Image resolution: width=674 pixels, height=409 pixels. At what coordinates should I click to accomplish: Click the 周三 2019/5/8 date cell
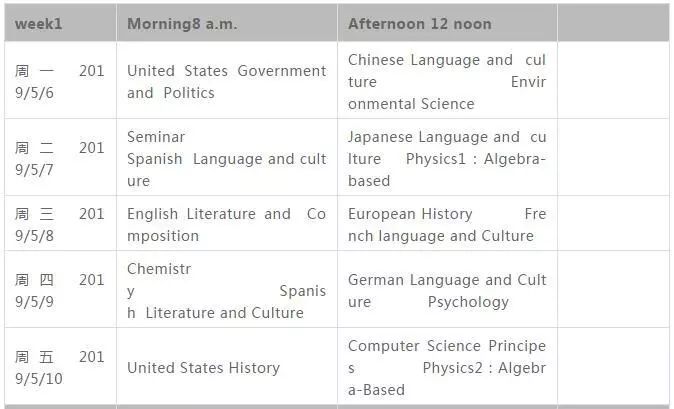click(61, 223)
